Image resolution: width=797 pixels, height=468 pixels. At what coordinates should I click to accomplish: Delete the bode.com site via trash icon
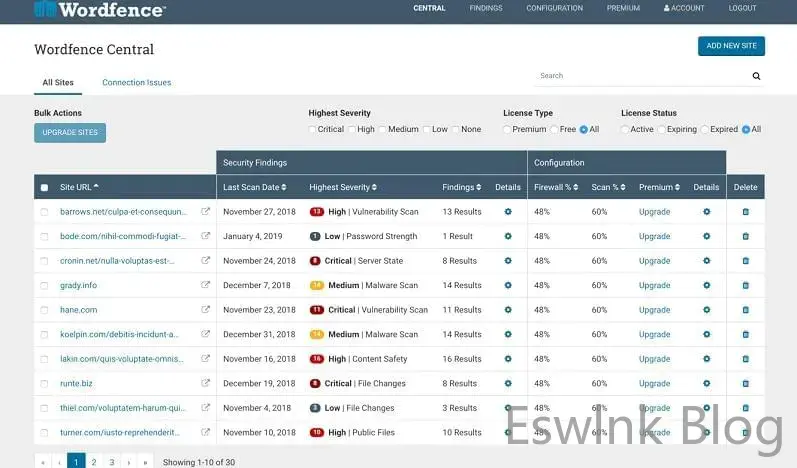745,236
